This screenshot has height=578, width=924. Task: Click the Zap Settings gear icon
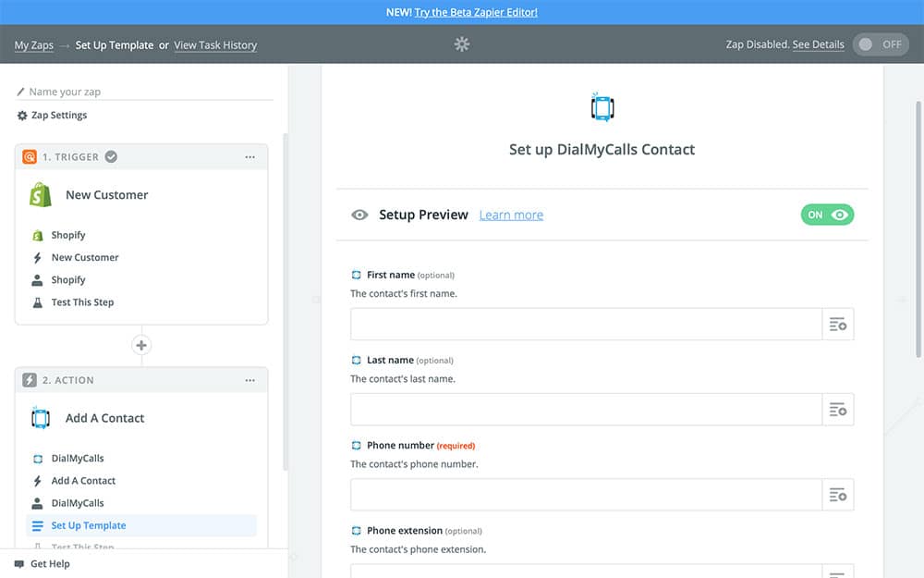pos(22,116)
